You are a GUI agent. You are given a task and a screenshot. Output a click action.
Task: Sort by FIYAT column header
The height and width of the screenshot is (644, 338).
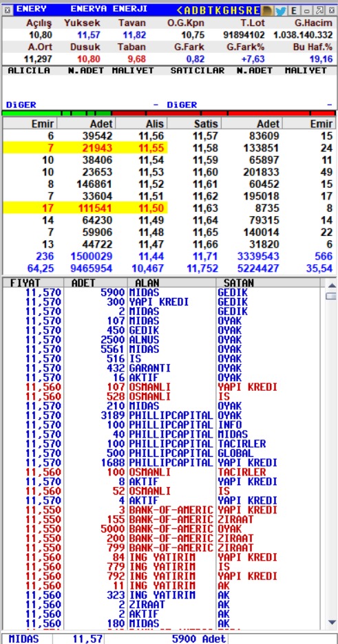pyautogui.click(x=33, y=283)
